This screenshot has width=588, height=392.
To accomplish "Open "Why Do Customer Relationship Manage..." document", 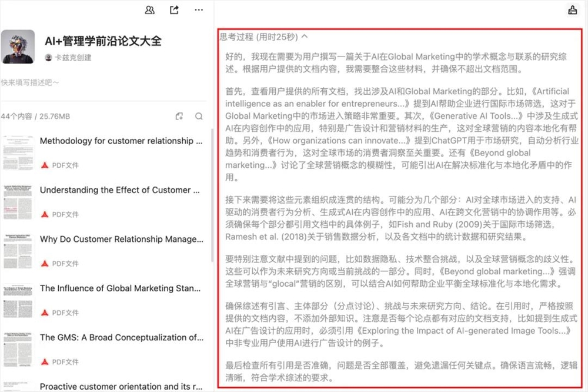I will click(x=118, y=239).
